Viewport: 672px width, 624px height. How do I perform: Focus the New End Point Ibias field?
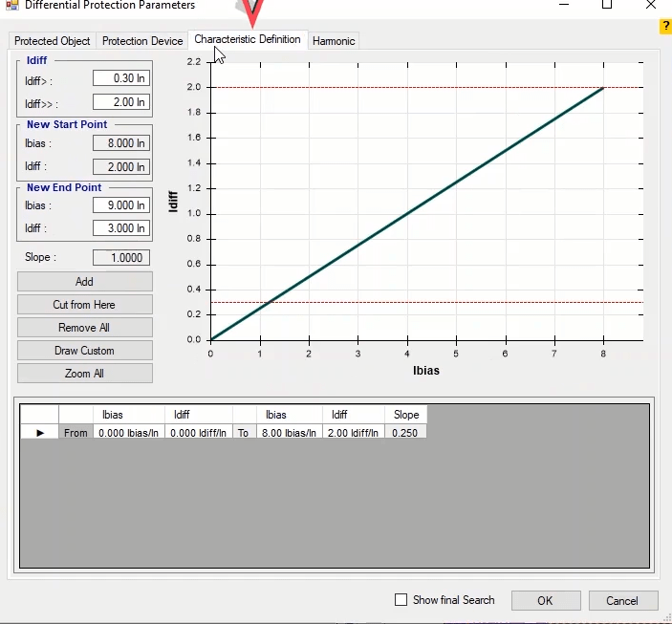(x=121, y=205)
